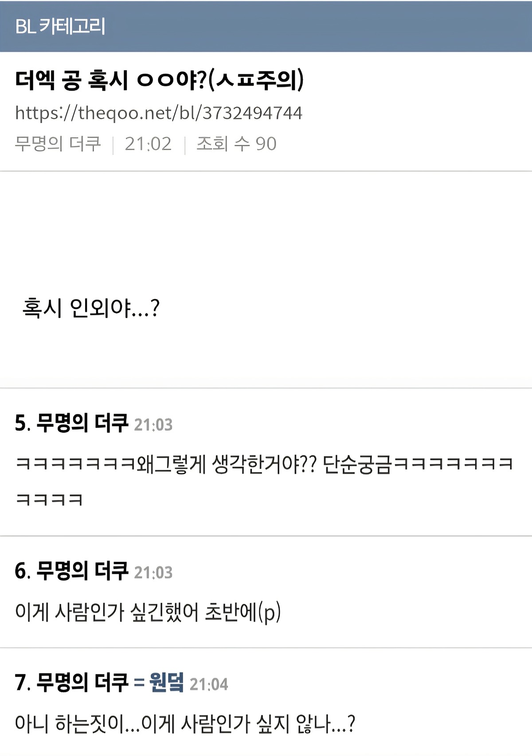
Task: Click the 21:03 timestamp on comment 6
Action: [153, 572]
